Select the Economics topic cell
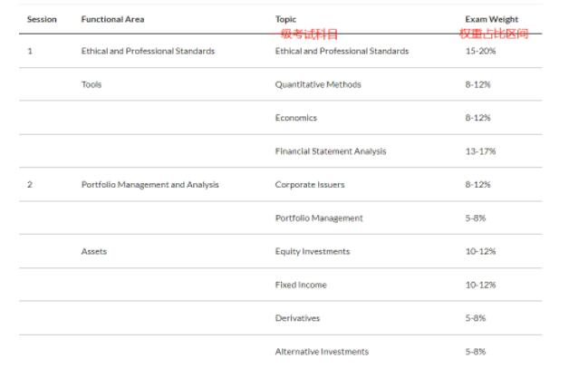Screen dimensions: 588x378 [x=296, y=118]
